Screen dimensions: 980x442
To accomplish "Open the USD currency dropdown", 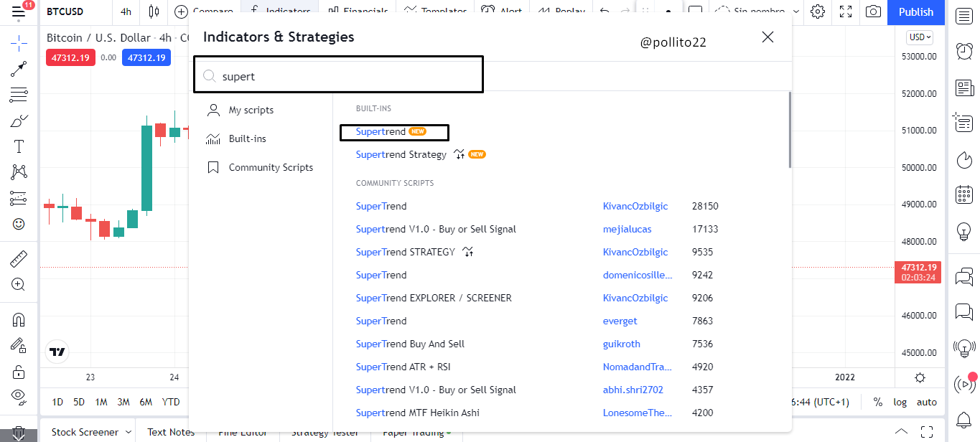I will click(920, 37).
